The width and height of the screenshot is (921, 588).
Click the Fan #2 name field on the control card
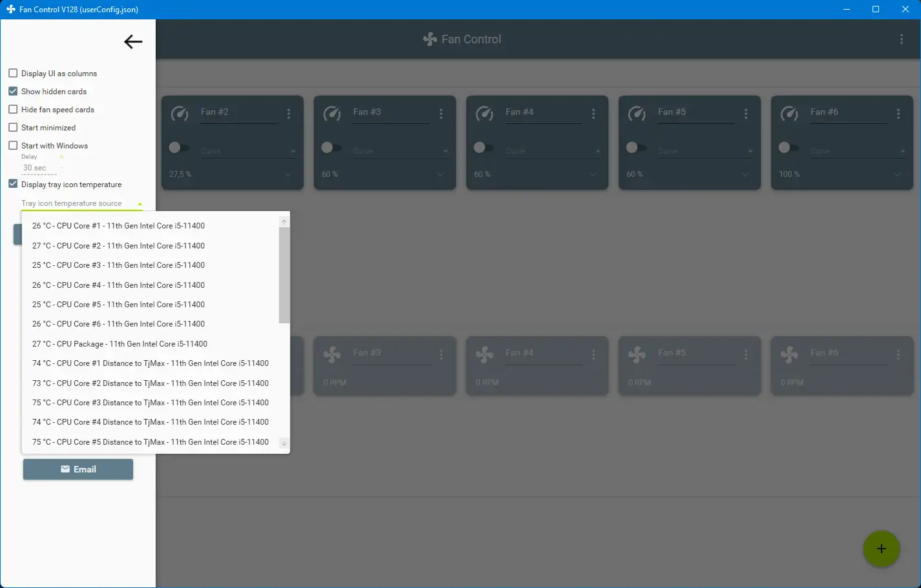point(238,112)
